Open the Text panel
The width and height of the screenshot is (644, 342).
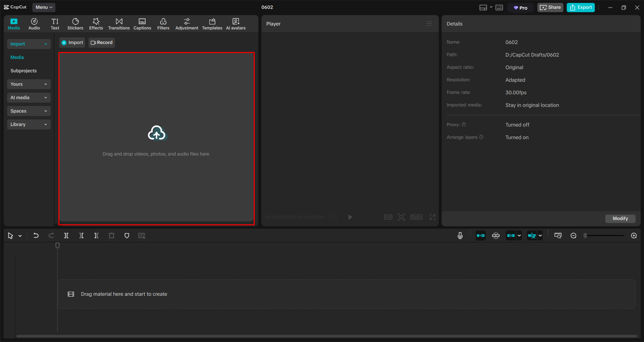(x=55, y=23)
